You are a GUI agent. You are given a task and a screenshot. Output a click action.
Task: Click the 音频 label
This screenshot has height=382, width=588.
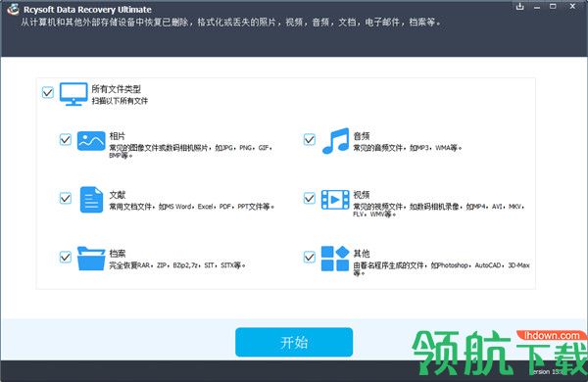tap(362, 136)
